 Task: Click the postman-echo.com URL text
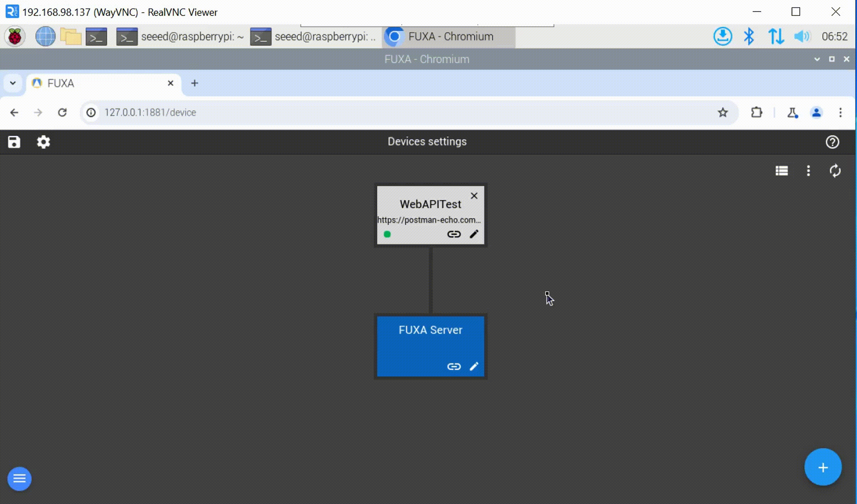[429, 220]
